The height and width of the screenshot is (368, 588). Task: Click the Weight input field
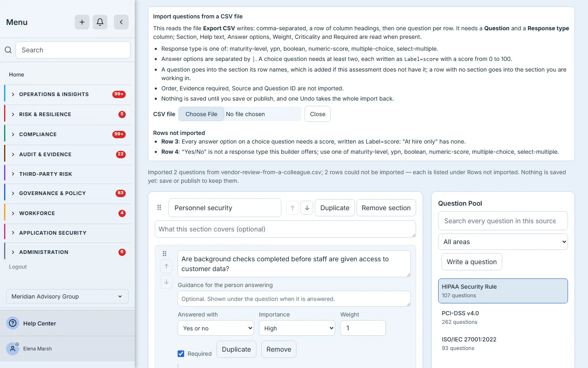point(363,328)
